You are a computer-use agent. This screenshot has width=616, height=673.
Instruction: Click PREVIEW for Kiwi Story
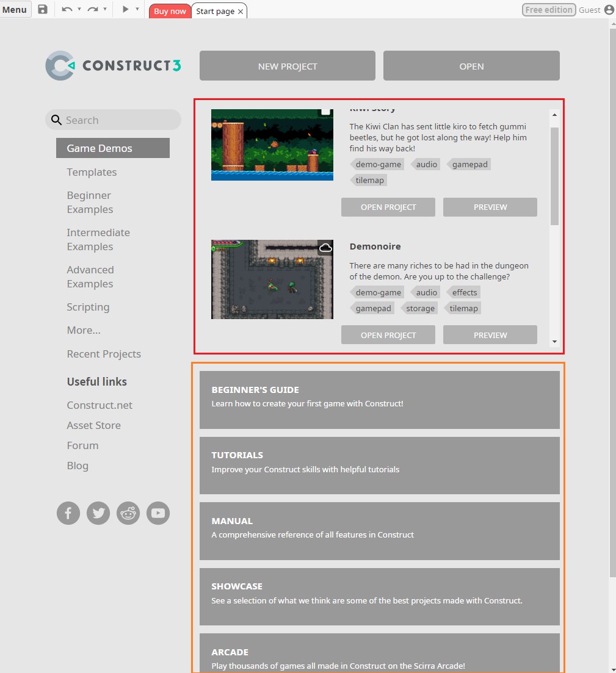[x=490, y=207]
